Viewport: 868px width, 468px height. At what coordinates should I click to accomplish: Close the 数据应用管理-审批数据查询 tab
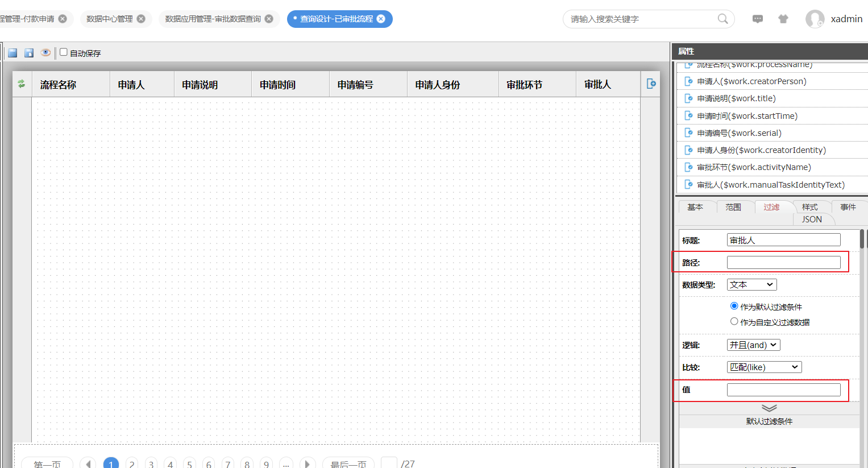(x=269, y=19)
